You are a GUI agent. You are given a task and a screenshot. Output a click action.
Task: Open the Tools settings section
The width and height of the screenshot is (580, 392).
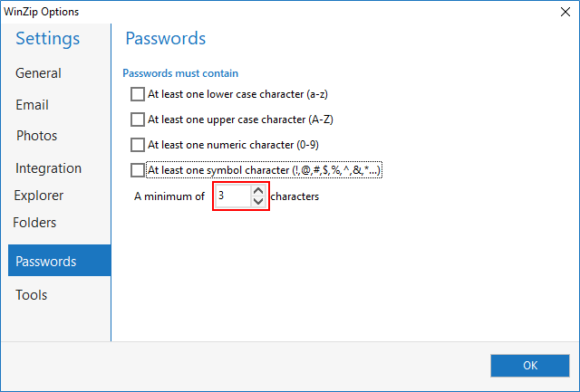tap(31, 295)
